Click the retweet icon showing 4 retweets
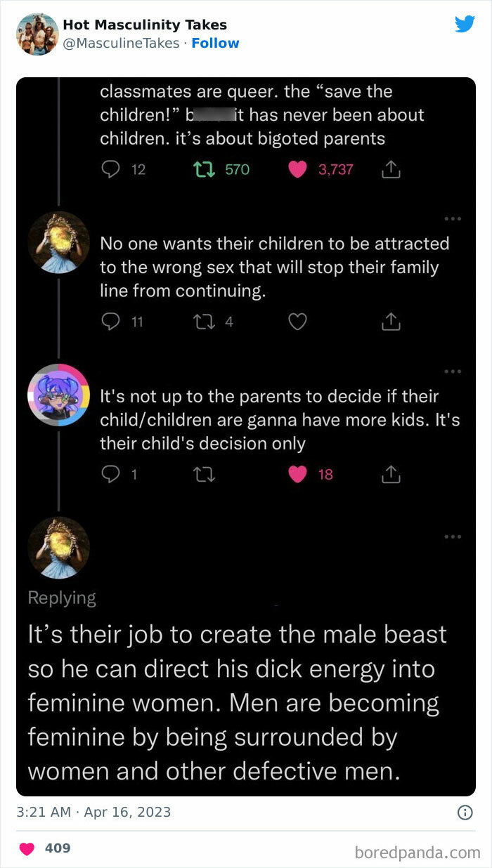This screenshot has width=492, height=868. pyautogui.click(x=203, y=321)
